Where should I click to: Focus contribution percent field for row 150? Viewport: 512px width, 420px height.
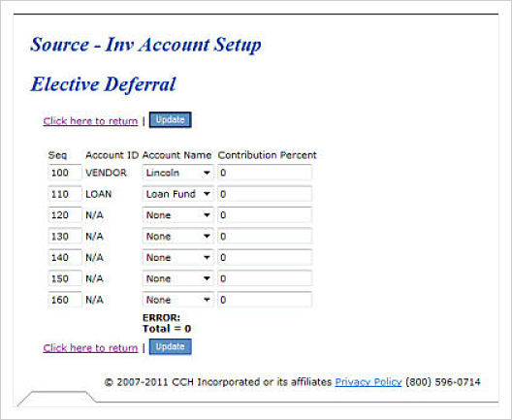click(265, 279)
